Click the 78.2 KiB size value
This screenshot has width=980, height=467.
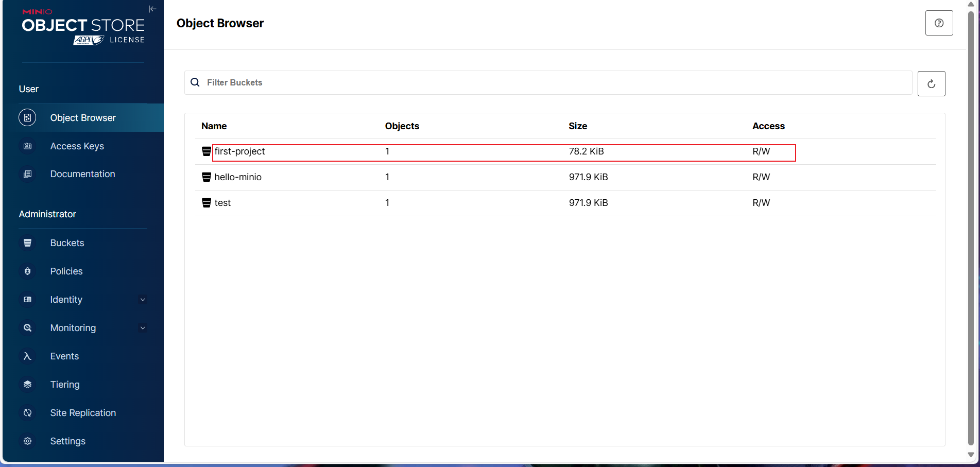[x=586, y=151]
